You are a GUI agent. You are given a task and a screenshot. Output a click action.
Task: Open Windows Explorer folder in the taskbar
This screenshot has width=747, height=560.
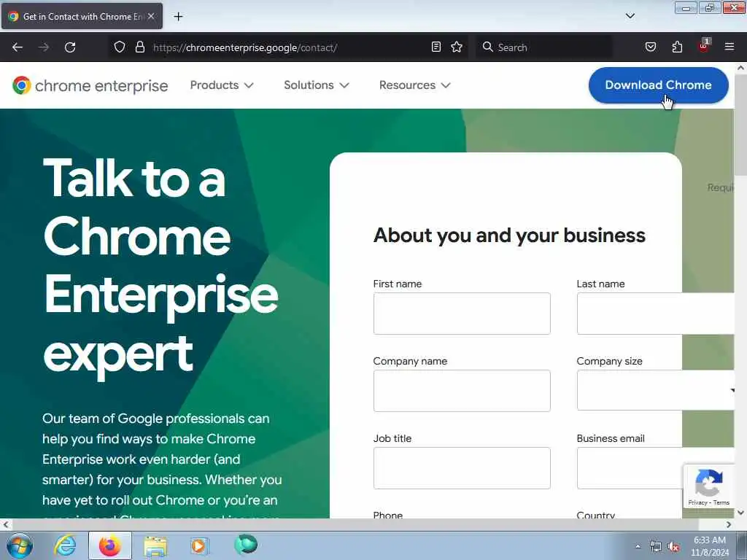[x=155, y=545]
